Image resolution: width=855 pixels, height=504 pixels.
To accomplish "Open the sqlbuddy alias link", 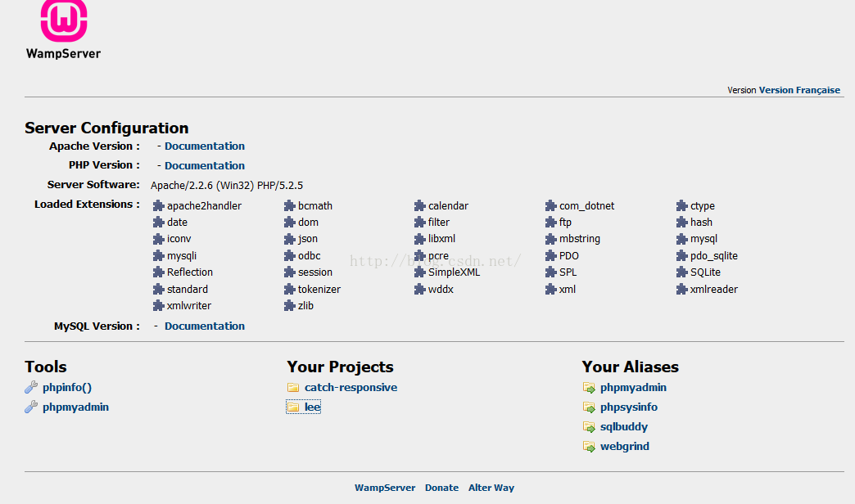I will pos(624,426).
